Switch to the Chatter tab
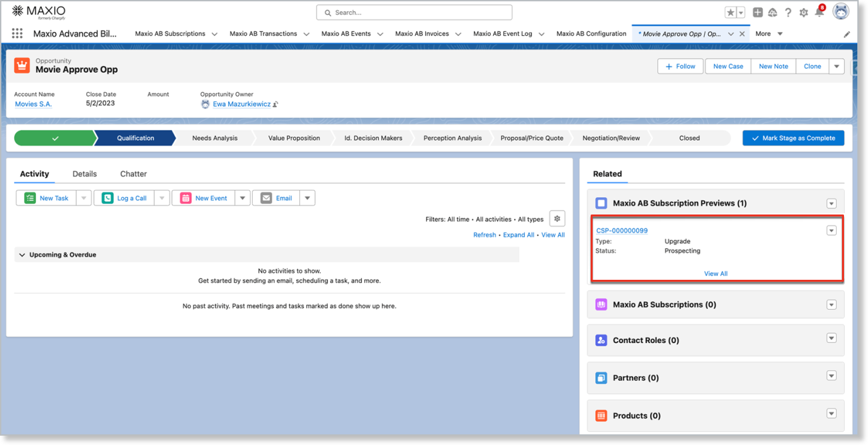Image resolution: width=868 pixels, height=445 pixels. pyautogui.click(x=133, y=173)
